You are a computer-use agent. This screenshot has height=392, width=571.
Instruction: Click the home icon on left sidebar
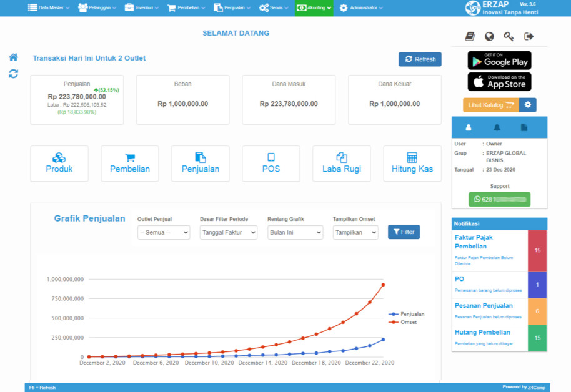[13, 57]
